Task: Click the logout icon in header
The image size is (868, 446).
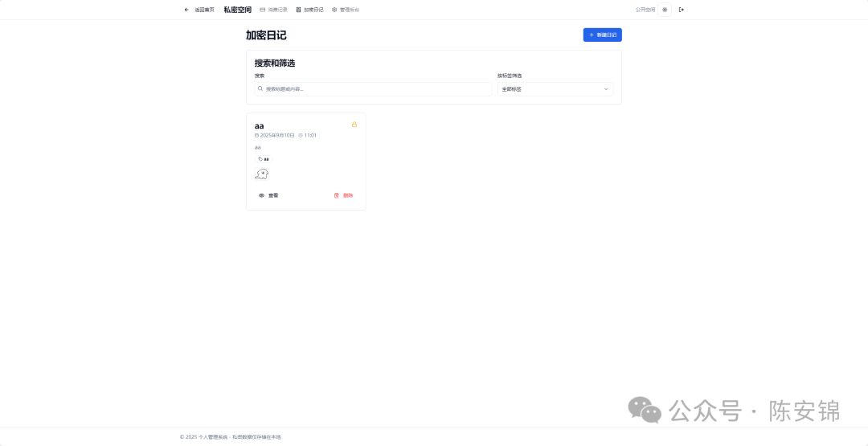Action: (682, 10)
